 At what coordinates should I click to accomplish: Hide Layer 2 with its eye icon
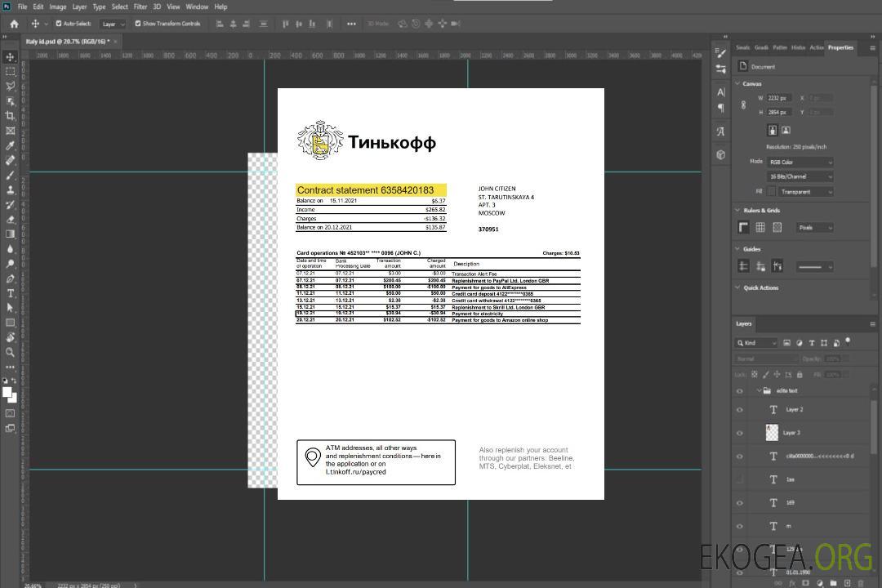(740, 410)
